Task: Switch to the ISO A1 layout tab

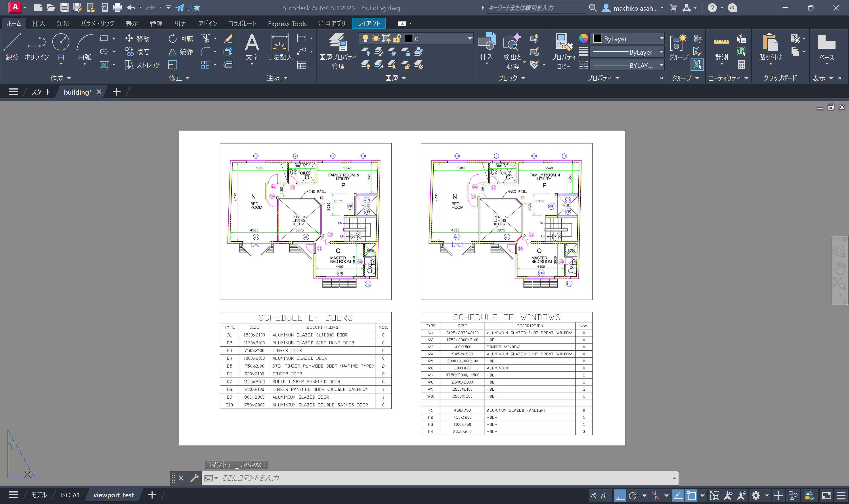Action: (x=70, y=495)
